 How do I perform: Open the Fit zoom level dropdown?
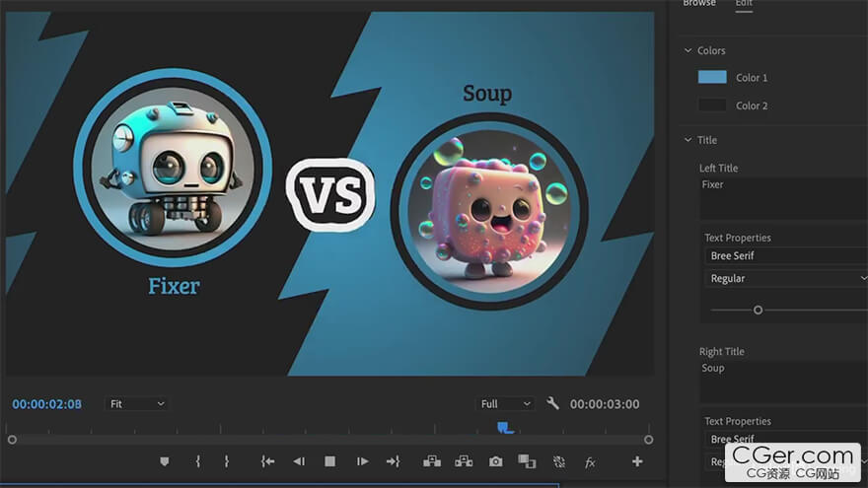[136, 404]
